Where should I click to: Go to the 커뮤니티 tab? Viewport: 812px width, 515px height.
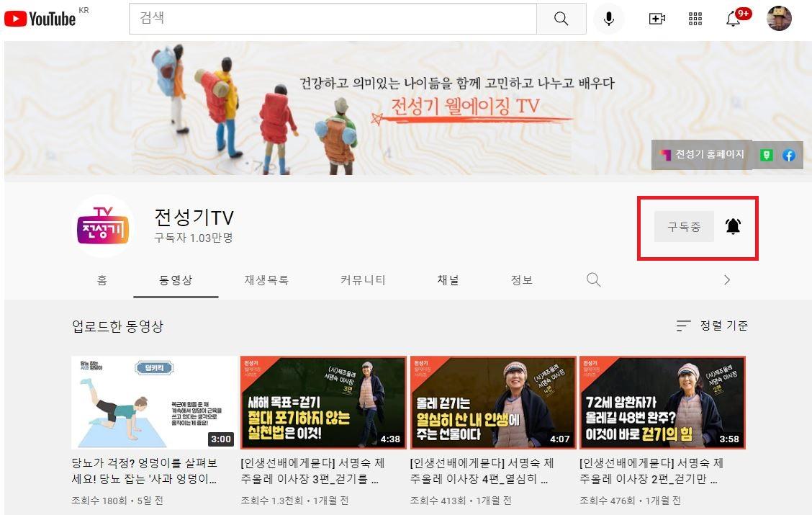pos(363,279)
